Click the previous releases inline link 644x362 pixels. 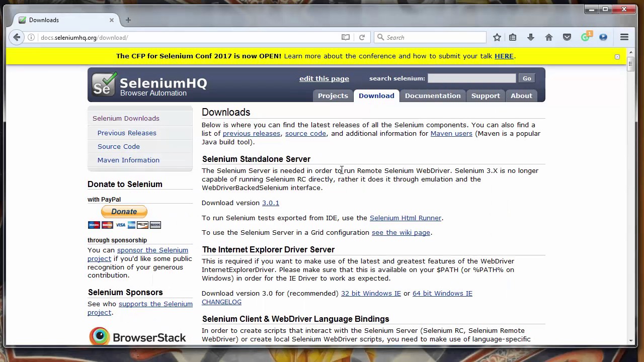[x=252, y=133]
